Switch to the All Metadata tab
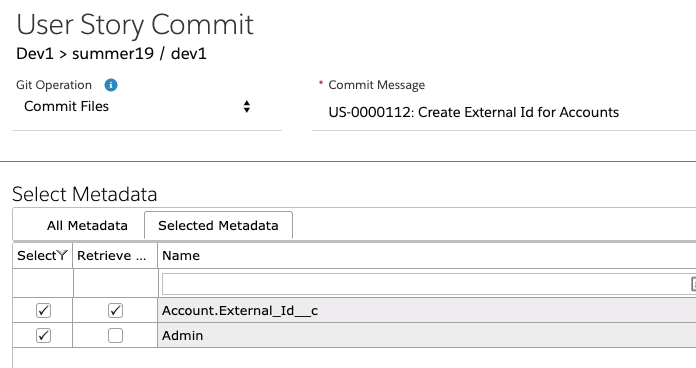This screenshot has height=368, width=696. 87,226
